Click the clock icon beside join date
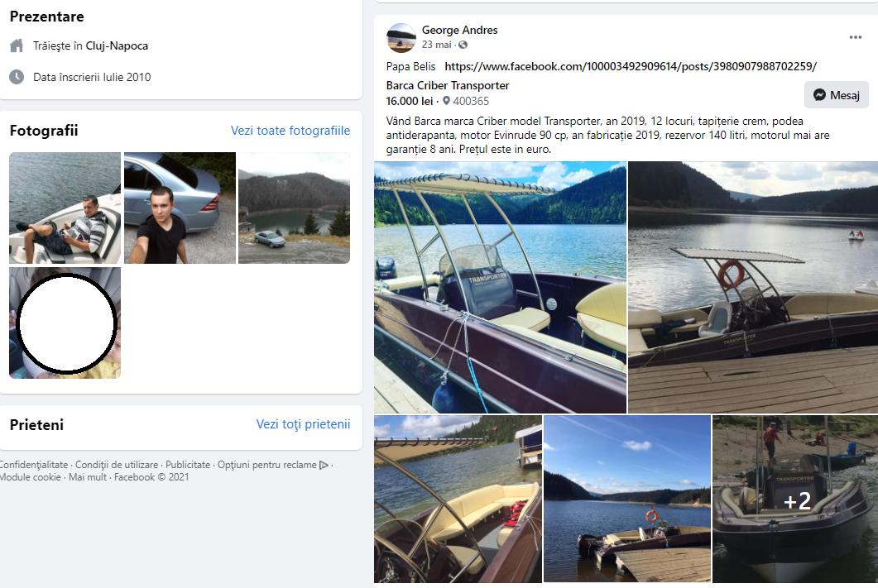 pyautogui.click(x=17, y=77)
